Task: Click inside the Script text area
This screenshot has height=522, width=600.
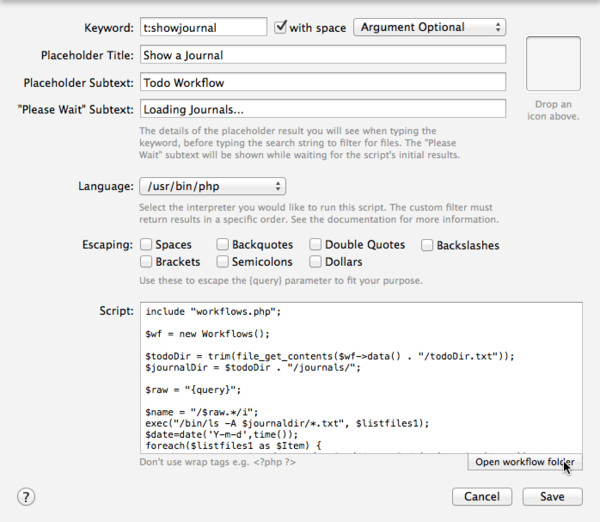Action: 361,378
